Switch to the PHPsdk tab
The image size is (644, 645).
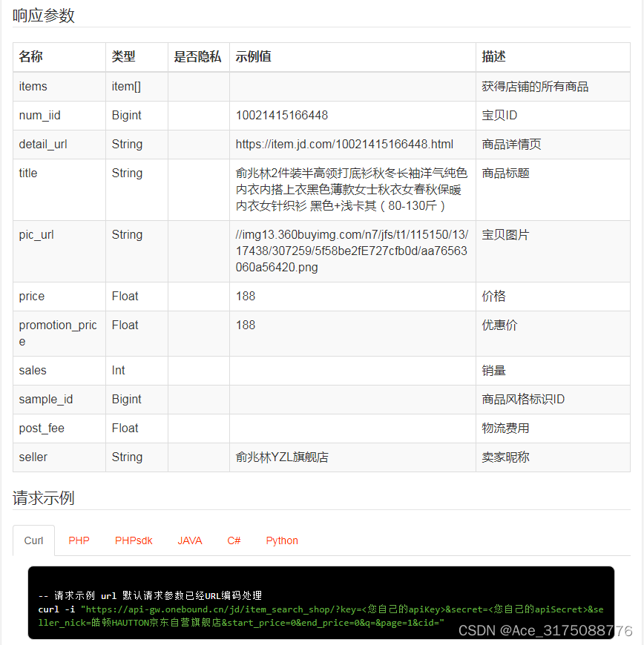(x=134, y=540)
